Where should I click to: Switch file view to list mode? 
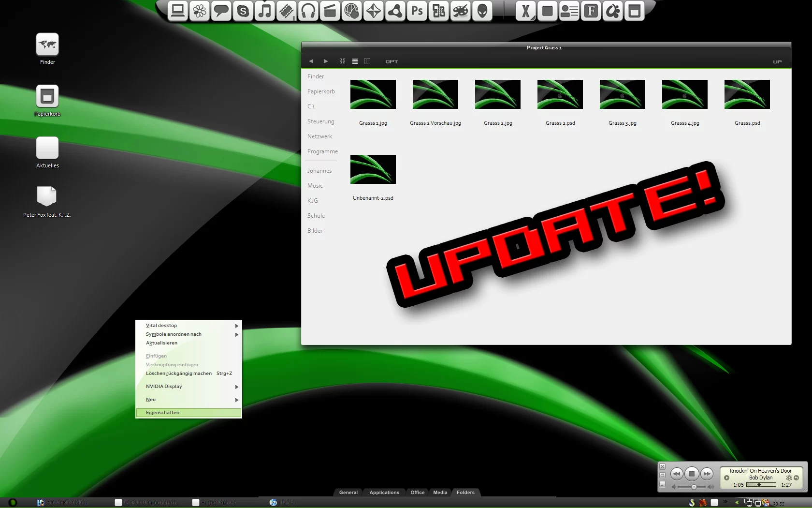[x=355, y=61]
